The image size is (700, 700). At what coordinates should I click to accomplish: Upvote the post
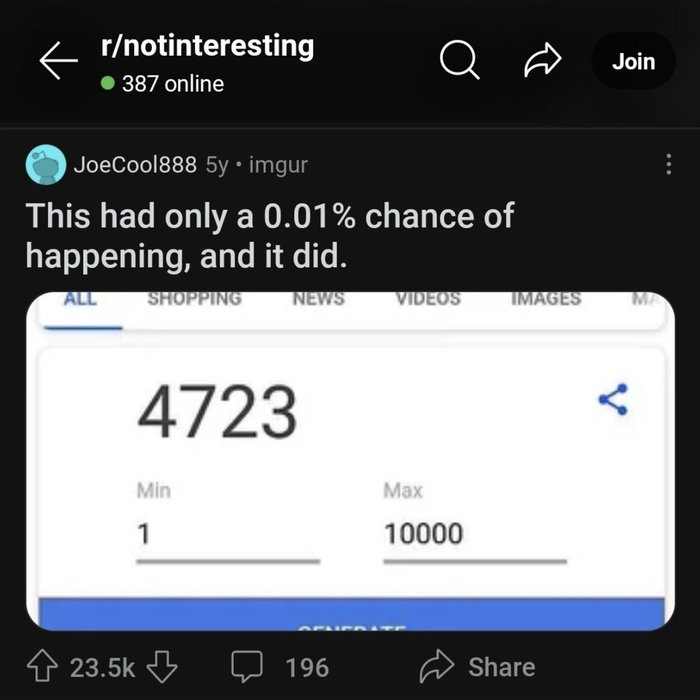coord(42,666)
